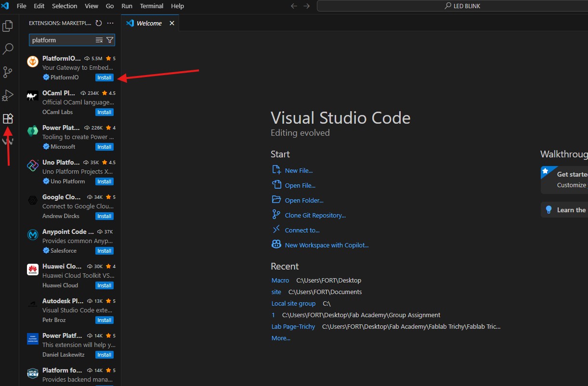Open the Edit menu

click(x=39, y=6)
